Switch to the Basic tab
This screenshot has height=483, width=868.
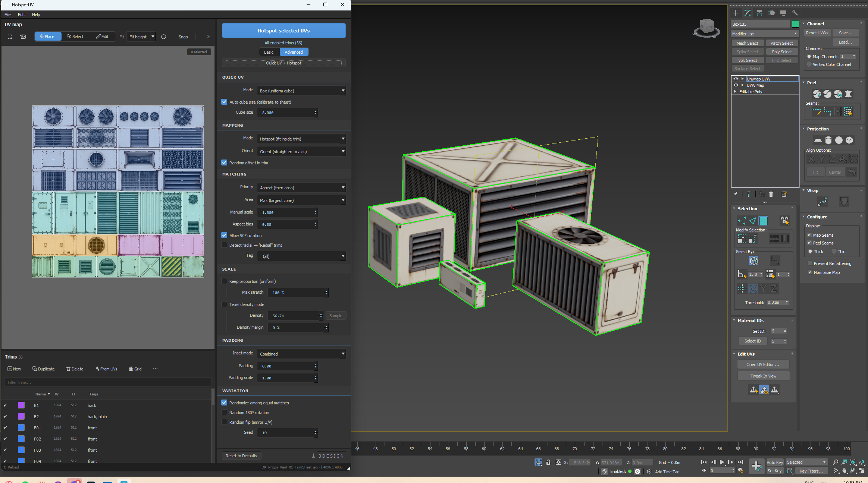click(269, 52)
